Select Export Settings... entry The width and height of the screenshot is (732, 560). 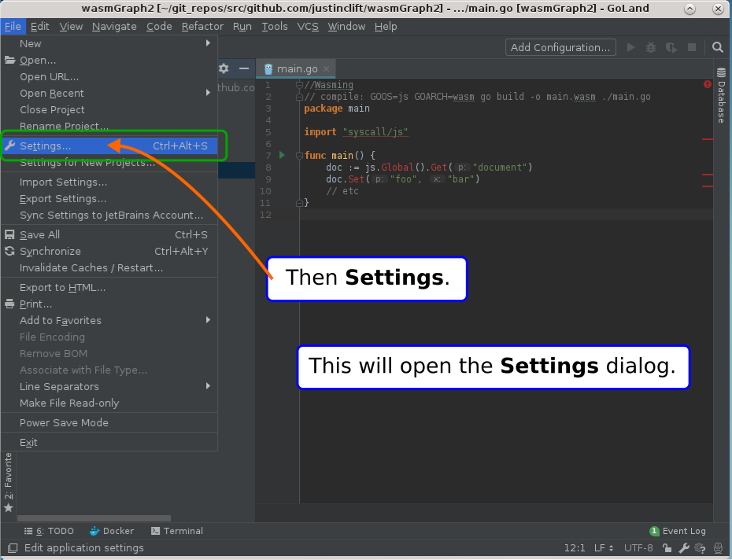coord(109,199)
